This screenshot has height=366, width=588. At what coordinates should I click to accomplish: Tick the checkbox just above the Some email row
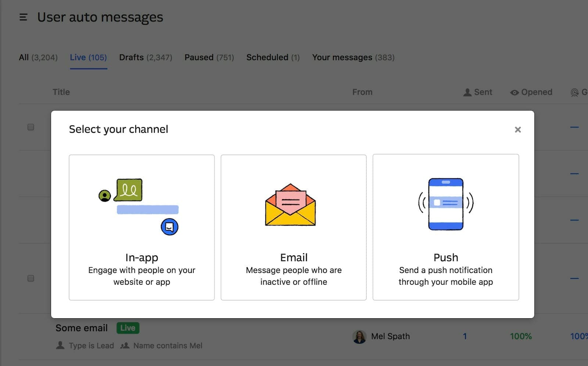pyautogui.click(x=31, y=278)
